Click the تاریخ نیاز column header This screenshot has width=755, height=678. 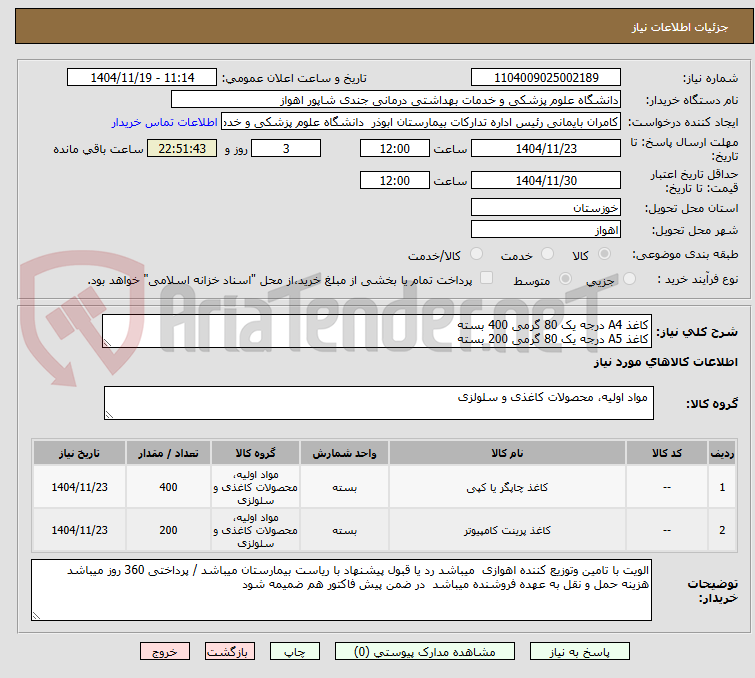click(x=79, y=453)
